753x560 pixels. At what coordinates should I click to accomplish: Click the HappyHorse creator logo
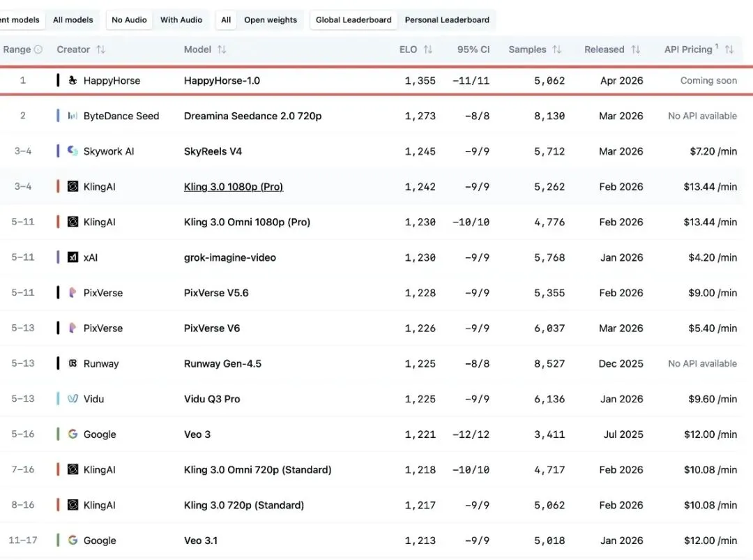click(x=73, y=80)
